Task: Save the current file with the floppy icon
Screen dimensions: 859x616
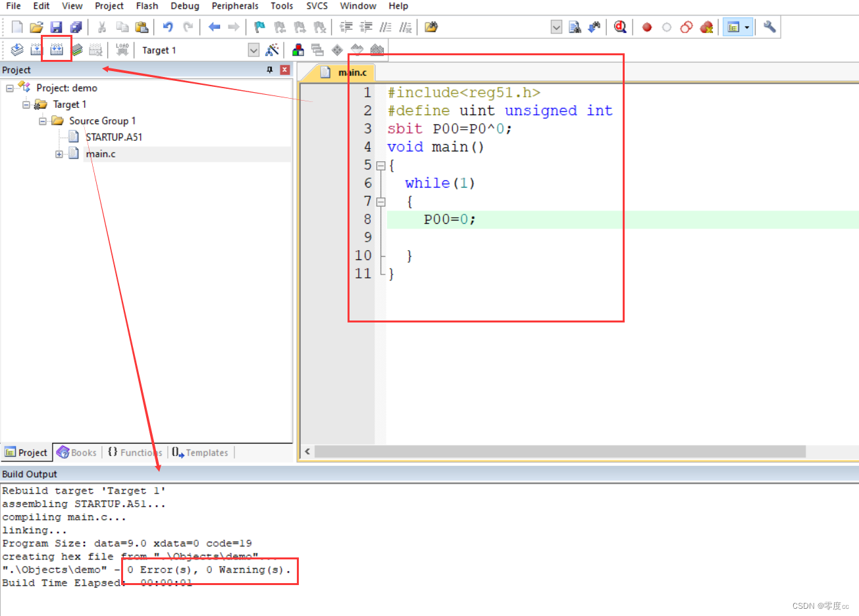Action: pos(57,27)
